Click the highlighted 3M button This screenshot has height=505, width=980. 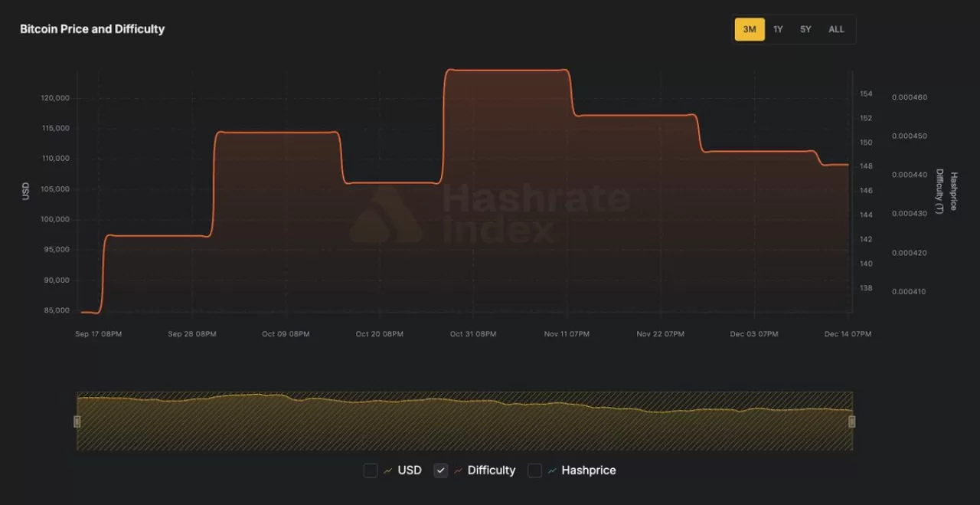point(750,28)
